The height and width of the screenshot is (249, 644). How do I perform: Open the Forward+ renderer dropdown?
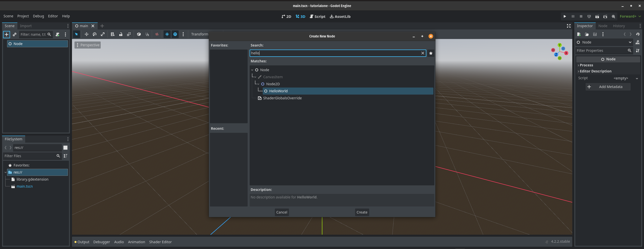(x=630, y=16)
